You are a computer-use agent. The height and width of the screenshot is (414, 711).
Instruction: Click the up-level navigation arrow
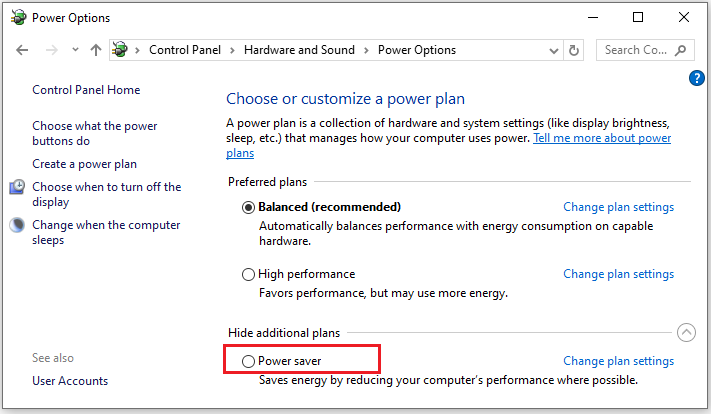point(96,50)
